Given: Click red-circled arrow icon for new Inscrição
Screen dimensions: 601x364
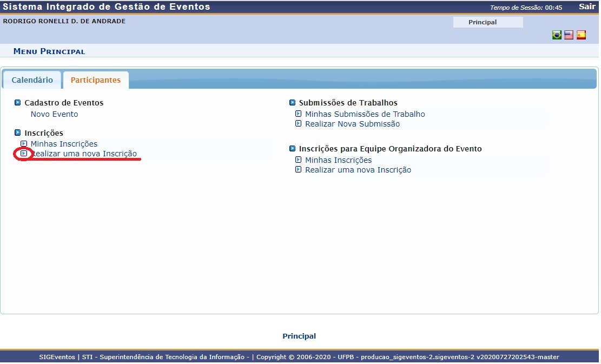Looking at the screenshot, I should (24, 154).
